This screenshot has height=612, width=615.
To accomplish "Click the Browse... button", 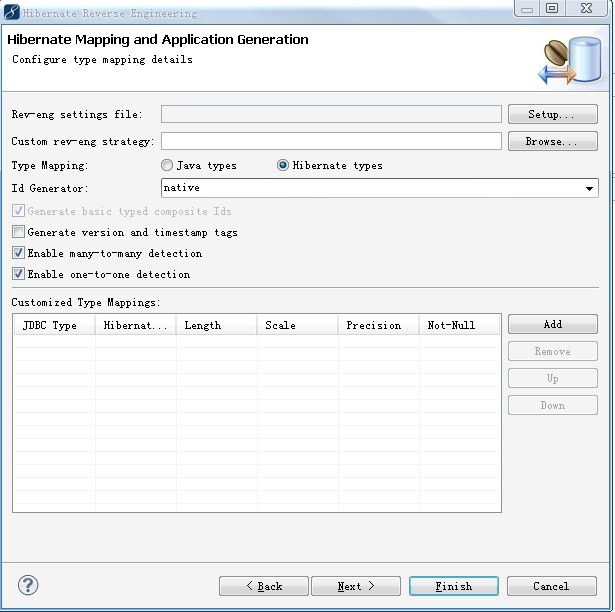I will [553, 141].
